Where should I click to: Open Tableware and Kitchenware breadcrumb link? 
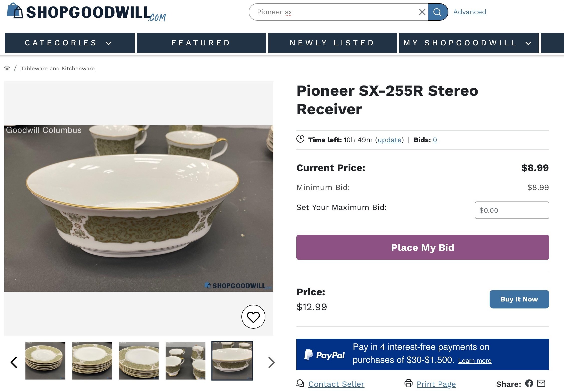tap(58, 68)
